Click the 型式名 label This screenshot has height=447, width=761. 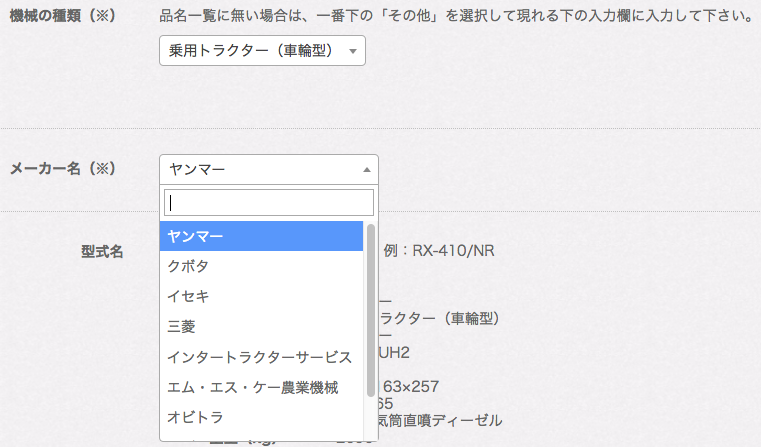tap(102, 251)
